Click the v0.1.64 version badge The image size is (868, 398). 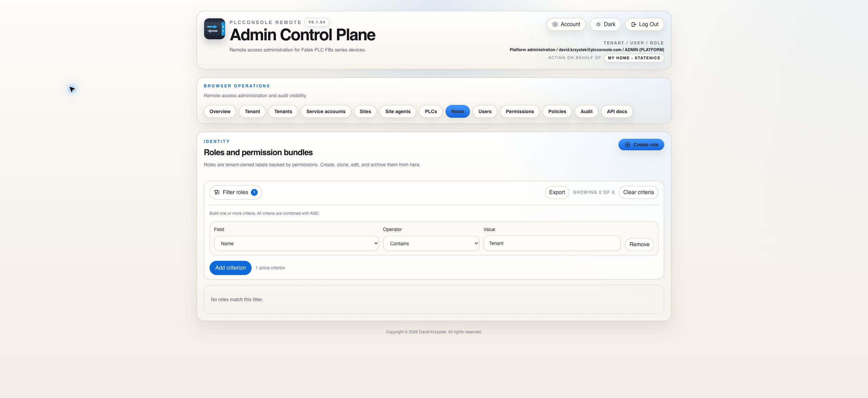coord(317,22)
